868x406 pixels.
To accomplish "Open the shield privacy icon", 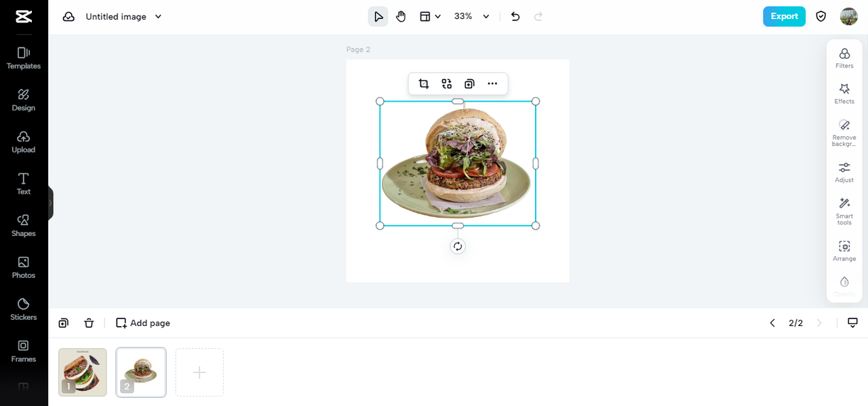I will click(x=821, y=16).
